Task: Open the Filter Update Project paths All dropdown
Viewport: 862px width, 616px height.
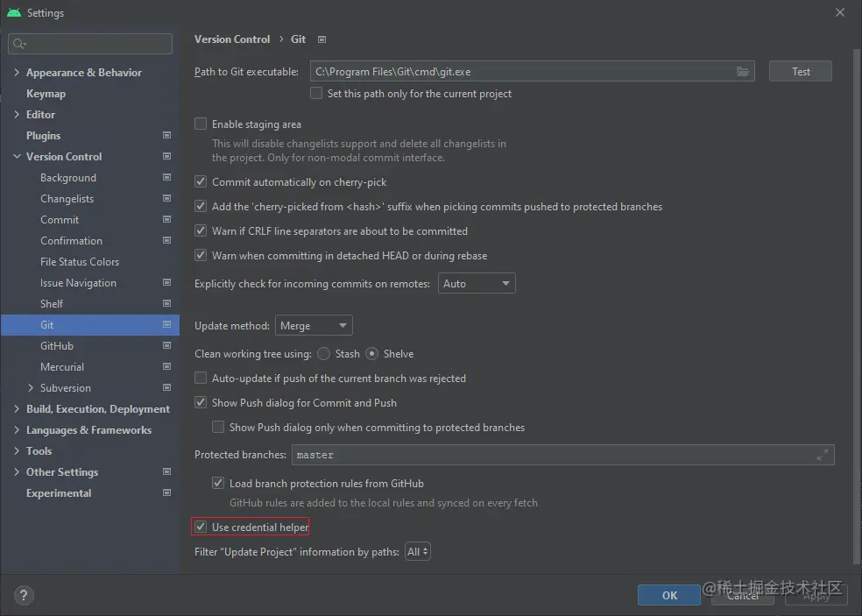Action: [417, 552]
